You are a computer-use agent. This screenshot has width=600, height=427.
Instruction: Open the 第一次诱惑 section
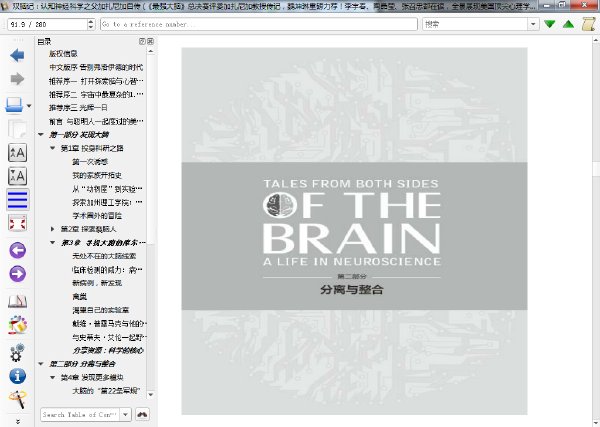(x=90, y=162)
